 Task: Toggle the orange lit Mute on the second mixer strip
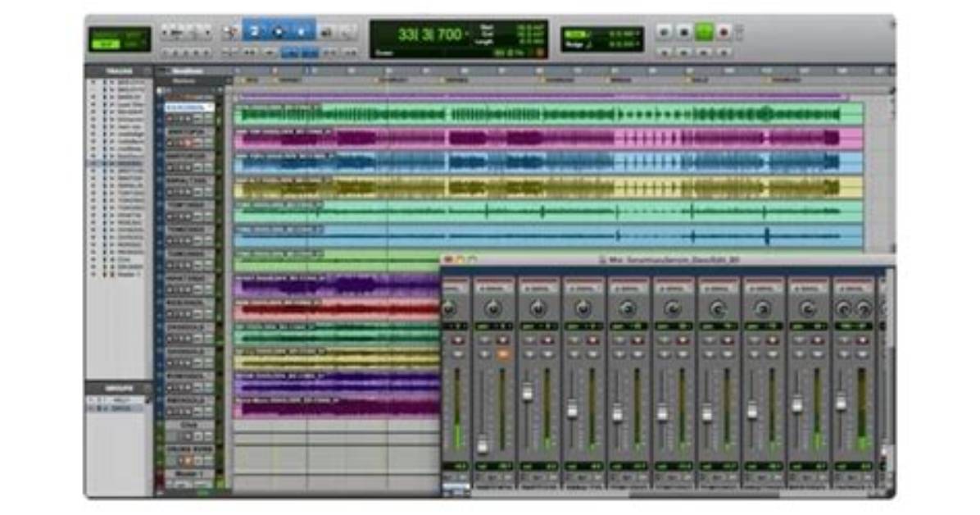click(503, 354)
